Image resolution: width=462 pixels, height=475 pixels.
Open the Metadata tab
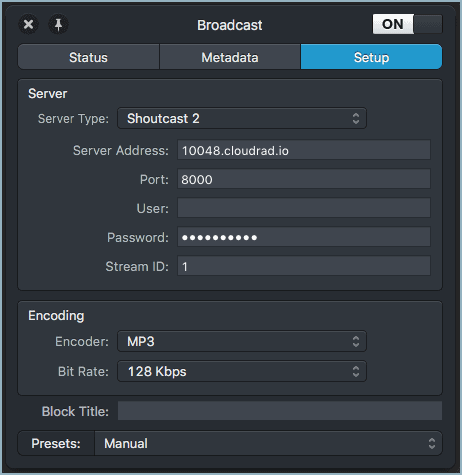pyautogui.click(x=230, y=57)
